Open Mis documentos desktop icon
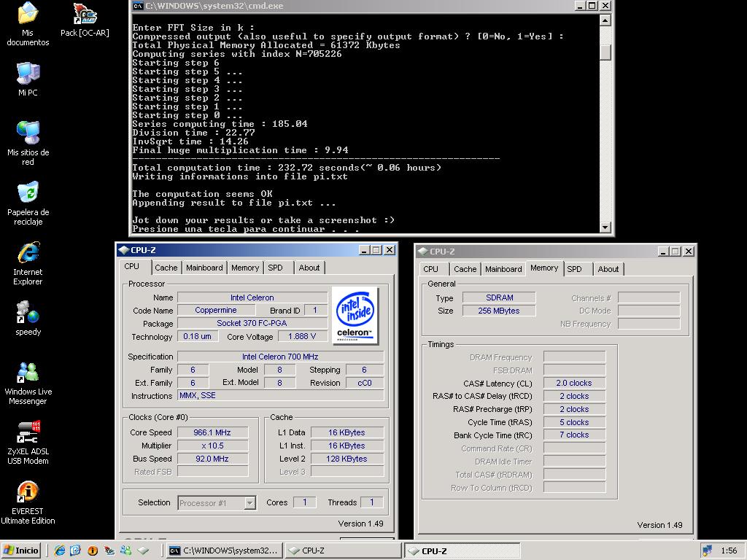The width and height of the screenshot is (747, 560). coord(28,24)
